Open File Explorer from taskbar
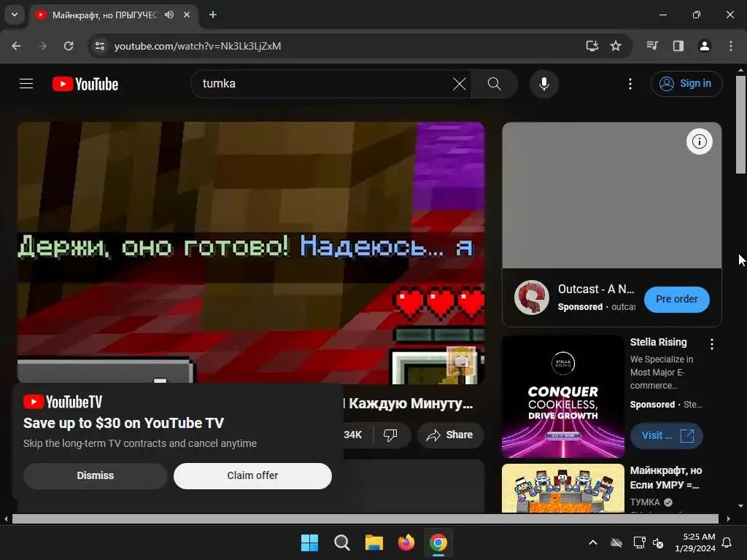This screenshot has width=747, height=560. (x=374, y=542)
